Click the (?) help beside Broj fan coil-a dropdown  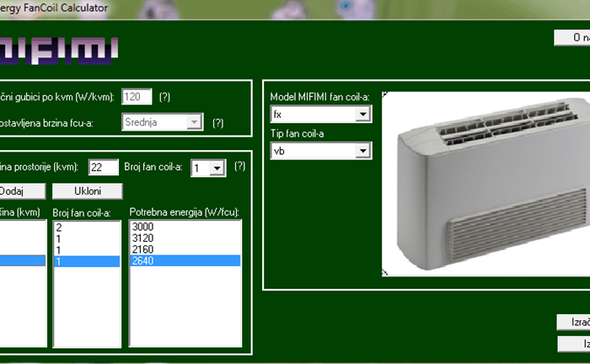239,167
